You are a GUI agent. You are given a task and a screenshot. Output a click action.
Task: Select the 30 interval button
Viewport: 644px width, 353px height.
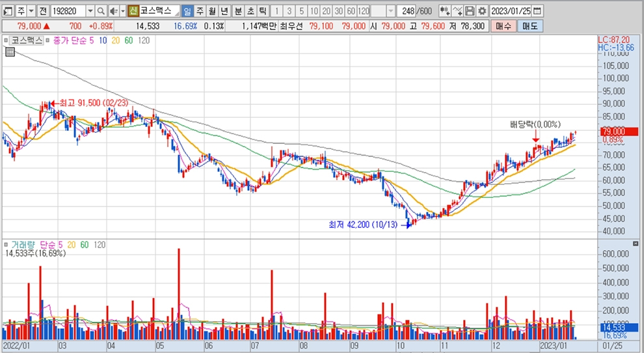338,10
